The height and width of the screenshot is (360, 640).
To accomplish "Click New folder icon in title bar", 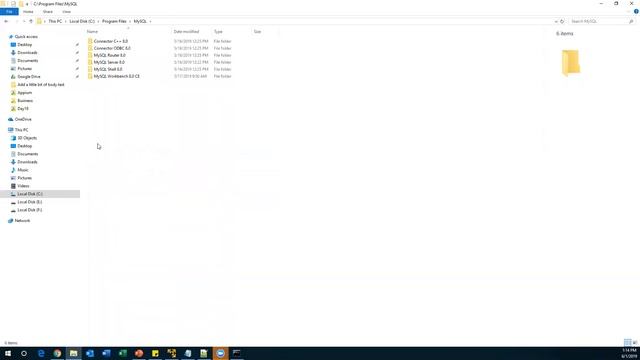I will pyautogui.click(x=21, y=4).
